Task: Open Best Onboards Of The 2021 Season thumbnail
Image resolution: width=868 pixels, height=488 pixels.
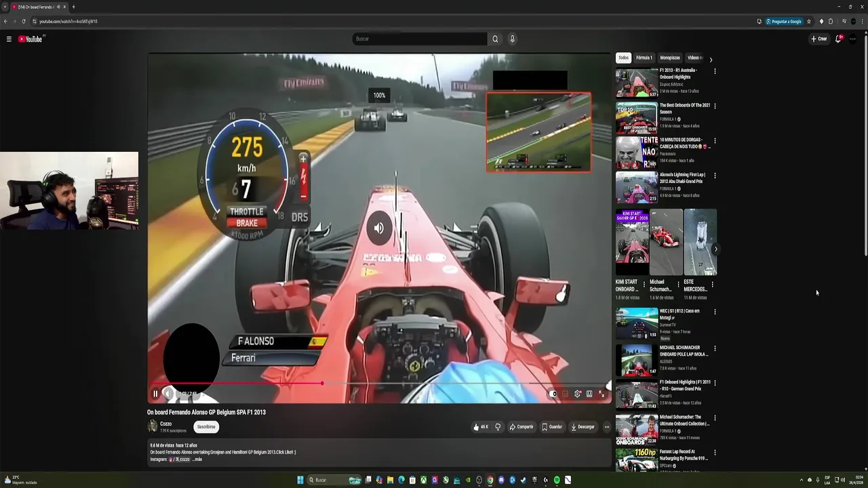Action: tap(637, 118)
